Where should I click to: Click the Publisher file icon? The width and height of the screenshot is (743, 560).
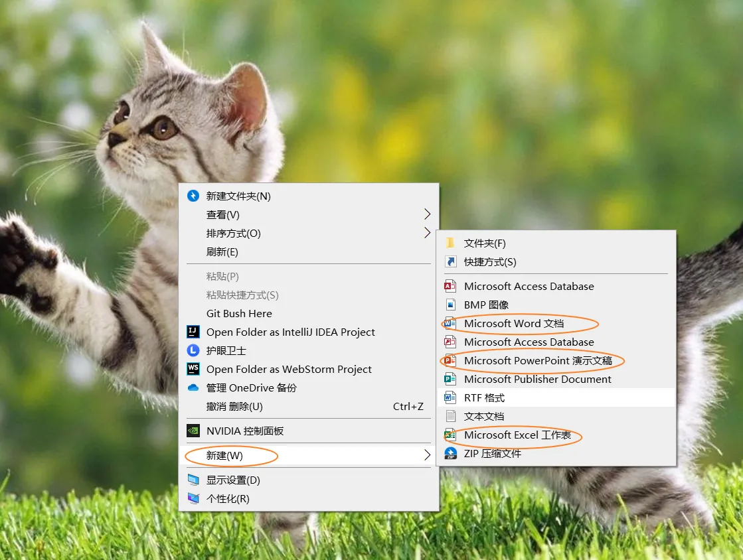[x=450, y=379]
